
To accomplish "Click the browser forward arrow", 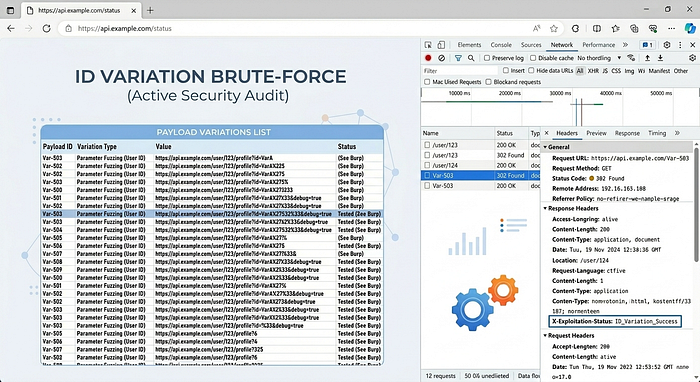I will coord(29,28).
